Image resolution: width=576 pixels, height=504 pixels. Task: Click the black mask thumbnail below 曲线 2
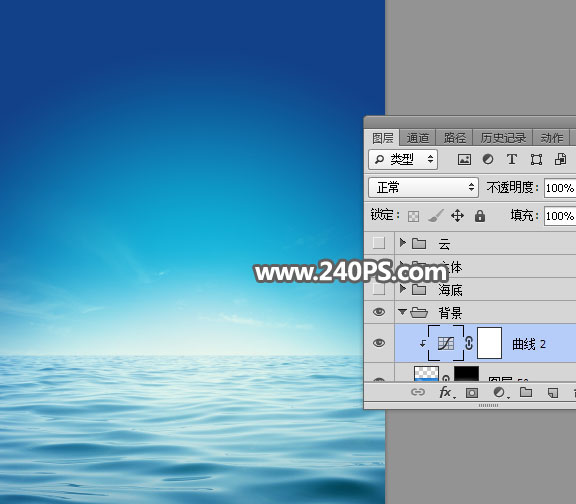[467, 373]
